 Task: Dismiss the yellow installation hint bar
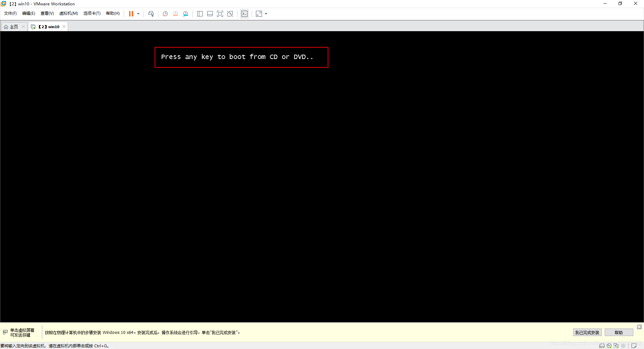639,327
